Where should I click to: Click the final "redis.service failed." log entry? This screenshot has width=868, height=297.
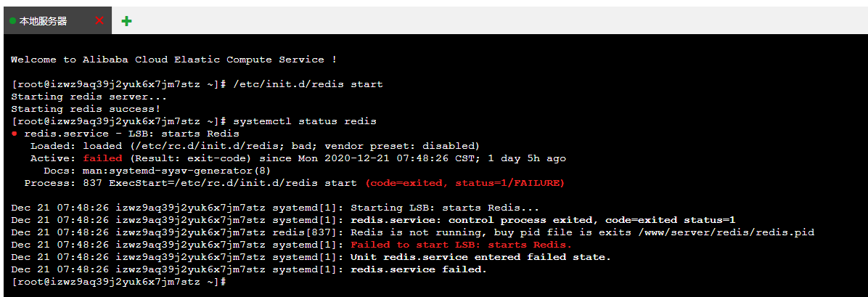[419, 270]
